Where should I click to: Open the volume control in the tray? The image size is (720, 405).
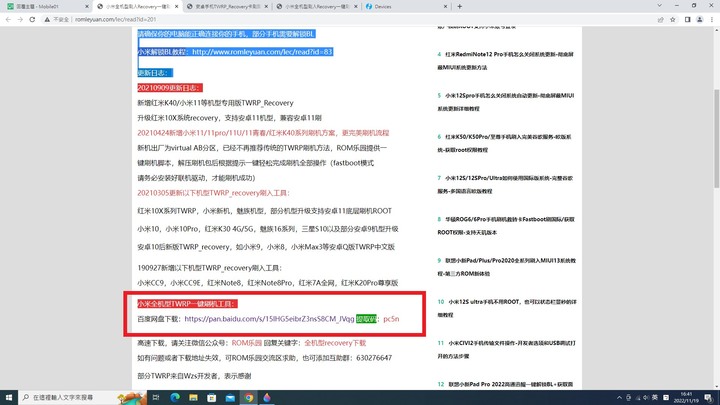tap(646, 398)
